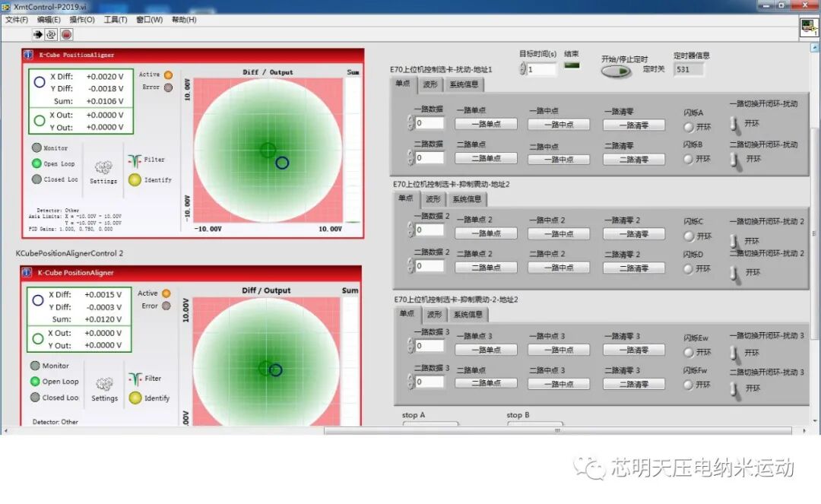This screenshot has height=504, width=821.
Task: Click the 一路单点 button in 扰动 card
Action: coord(486,124)
